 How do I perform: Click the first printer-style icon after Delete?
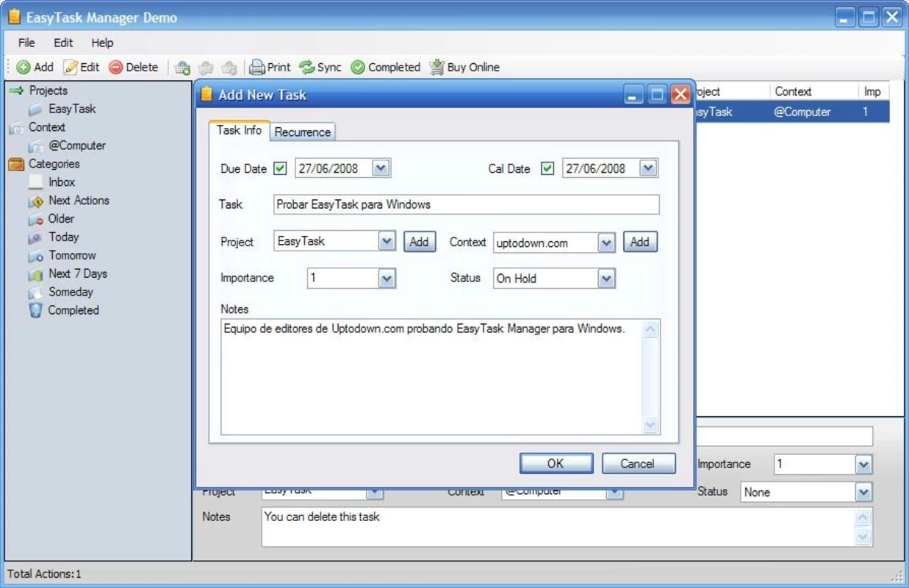coord(182,68)
